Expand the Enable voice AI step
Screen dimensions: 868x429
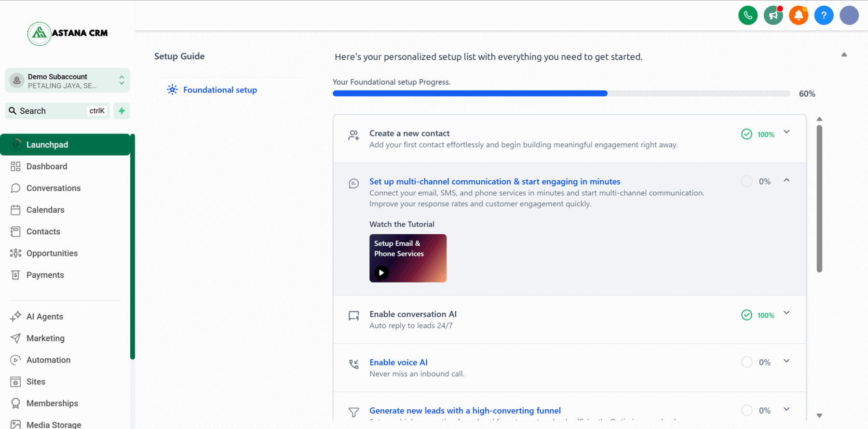(787, 361)
